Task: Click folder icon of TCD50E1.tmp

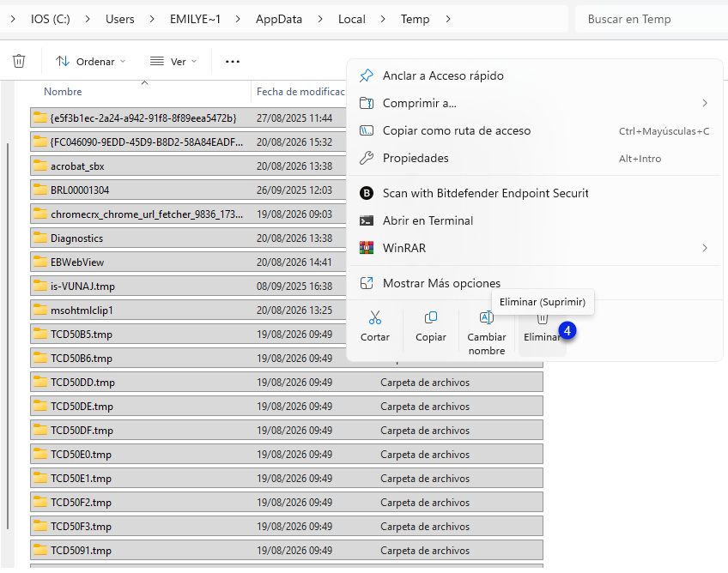Action: point(40,479)
